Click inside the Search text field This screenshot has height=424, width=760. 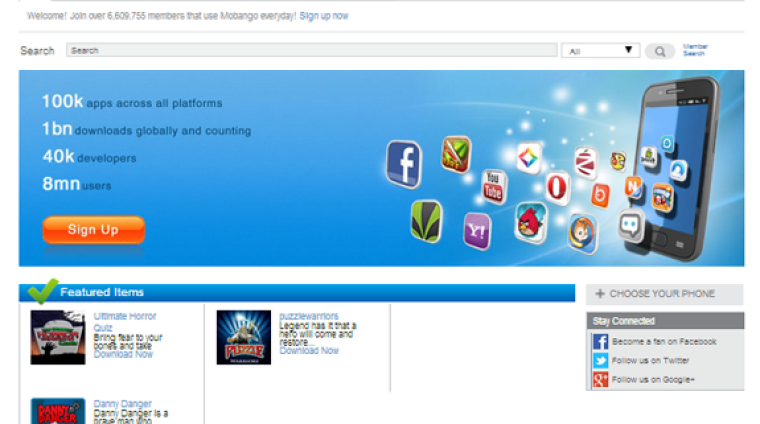pos(311,50)
